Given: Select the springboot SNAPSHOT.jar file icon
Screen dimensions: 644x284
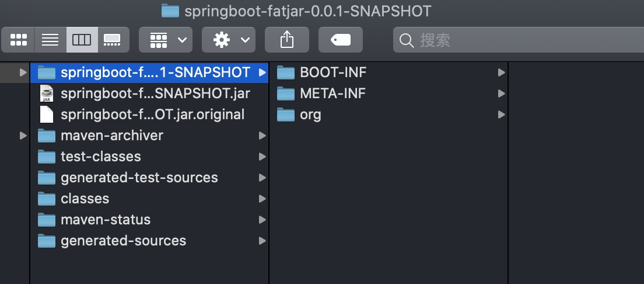Looking at the screenshot, I should [x=47, y=93].
